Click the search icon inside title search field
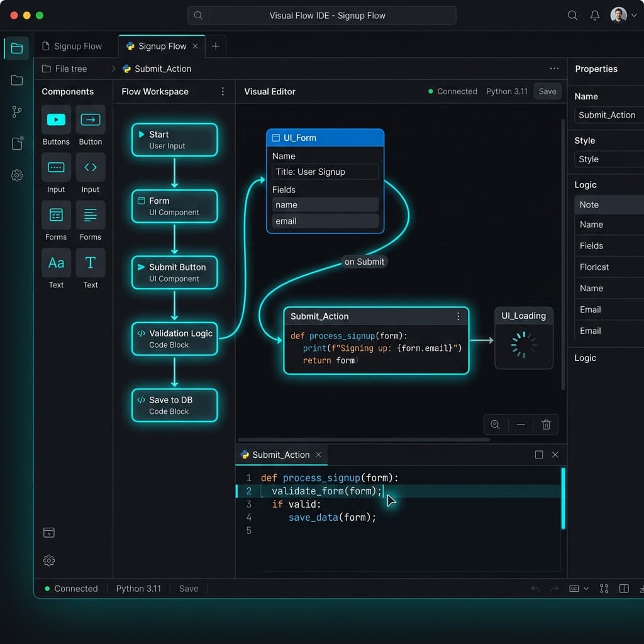The width and height of the screenshot is (644, 644). 198,15
